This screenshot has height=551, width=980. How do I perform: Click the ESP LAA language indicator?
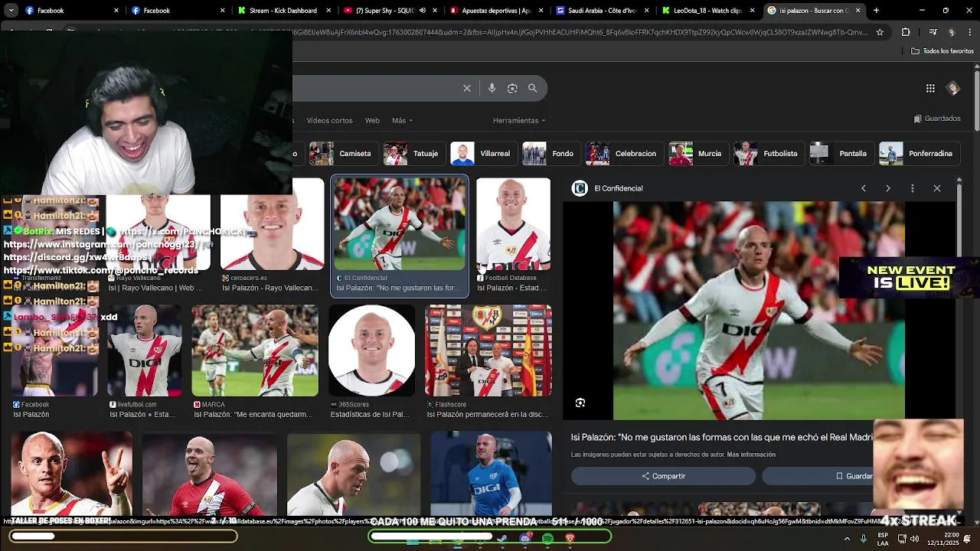(x=883, y=539)
